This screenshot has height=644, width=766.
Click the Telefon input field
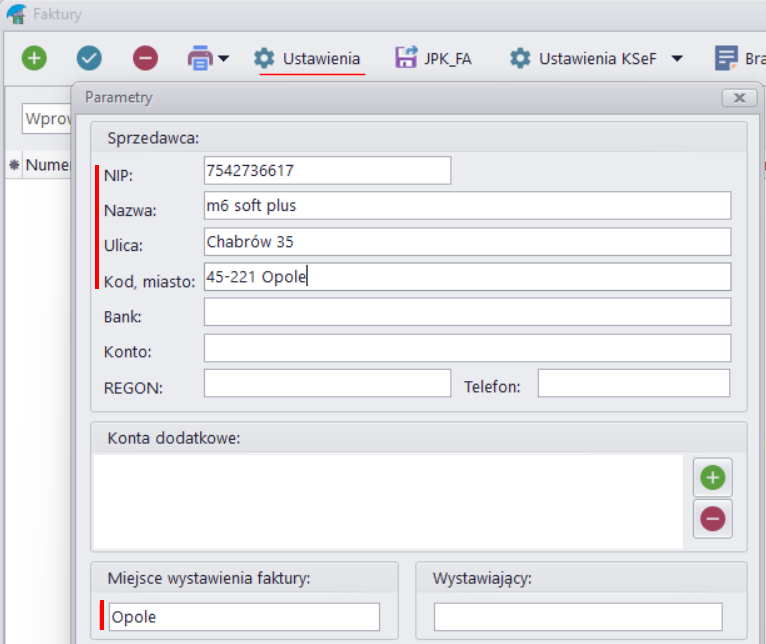pyautogui.click(x=633, y=384)
